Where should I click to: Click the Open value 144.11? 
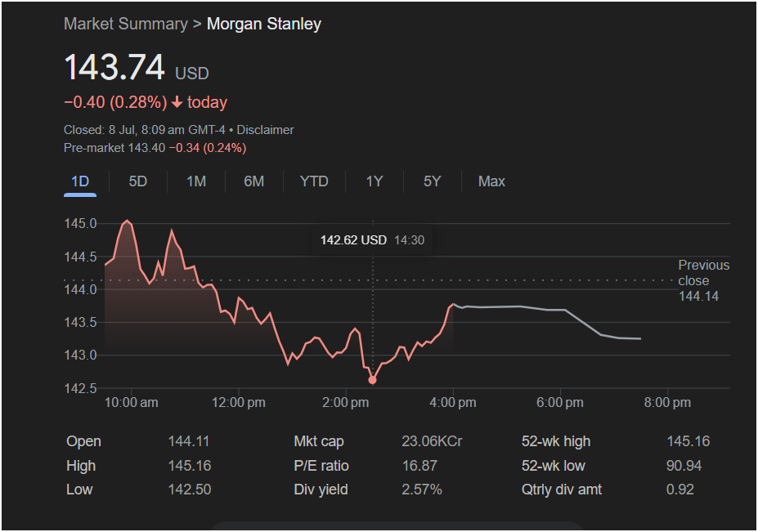pyautogui.click(x=189, y=441)
